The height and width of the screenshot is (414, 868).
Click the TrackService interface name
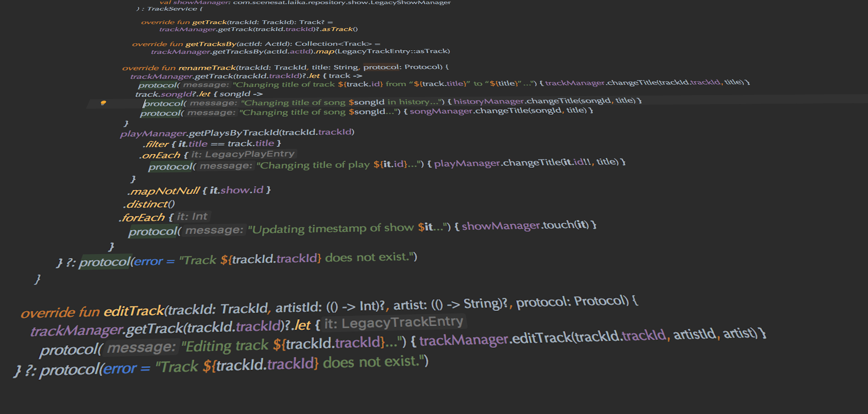pos(172,9)
